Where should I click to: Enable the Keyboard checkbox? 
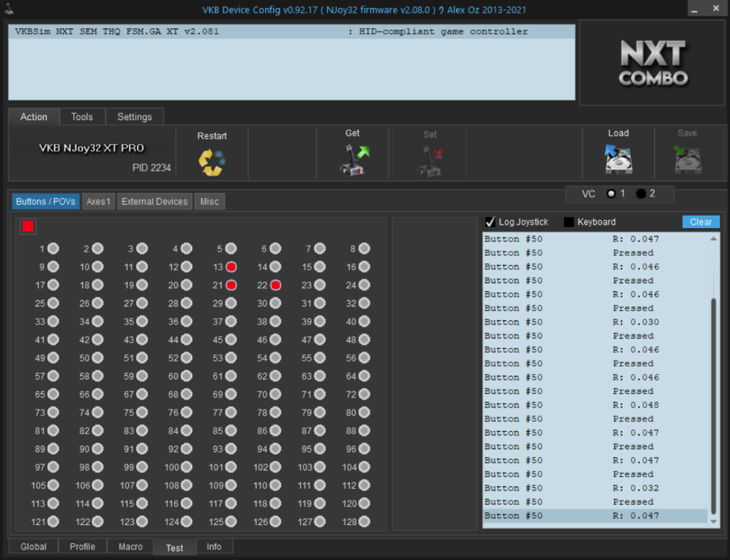point(569,222)
